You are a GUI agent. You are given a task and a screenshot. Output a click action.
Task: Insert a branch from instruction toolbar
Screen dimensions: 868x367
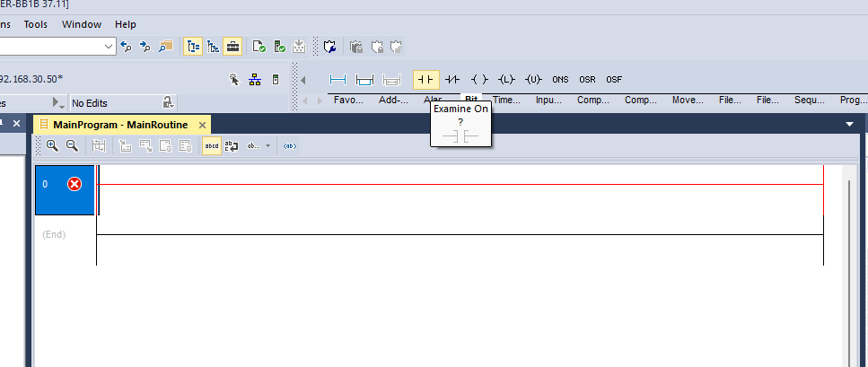pos(364,79)
